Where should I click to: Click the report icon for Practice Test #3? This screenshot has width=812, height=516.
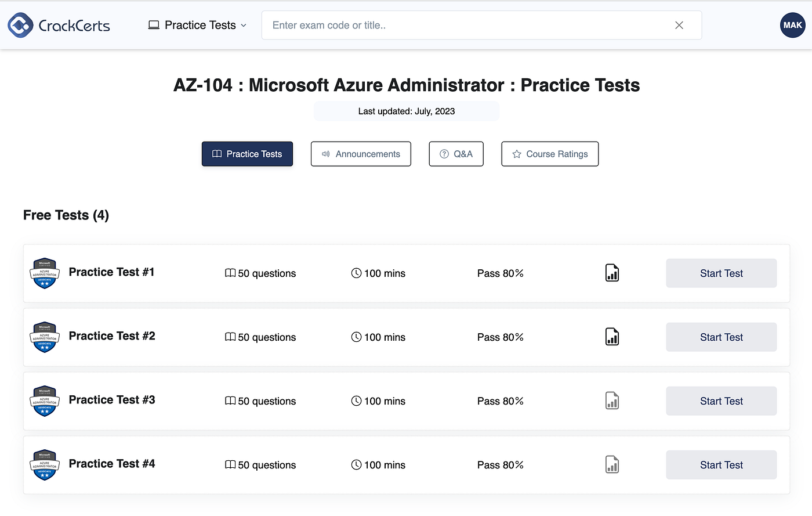tap(612, 400)
